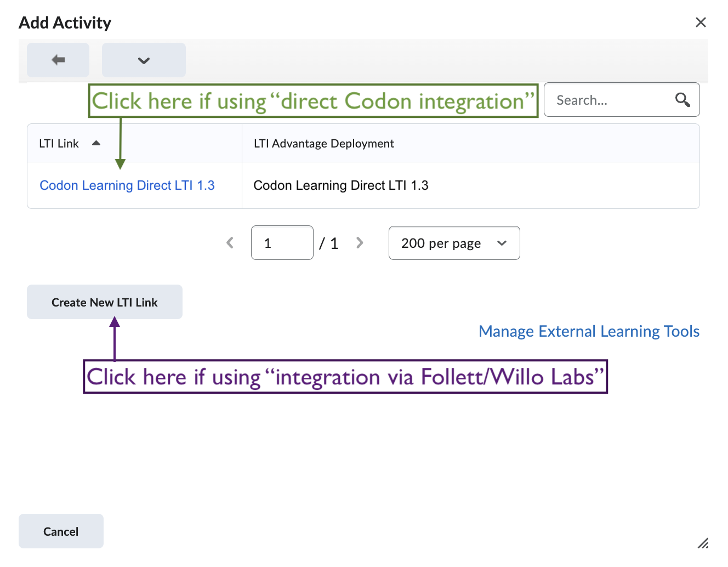Click the dialog resize handle
Image resolution: width=728 pixels, height=567 pixels.
click(703, 543)
